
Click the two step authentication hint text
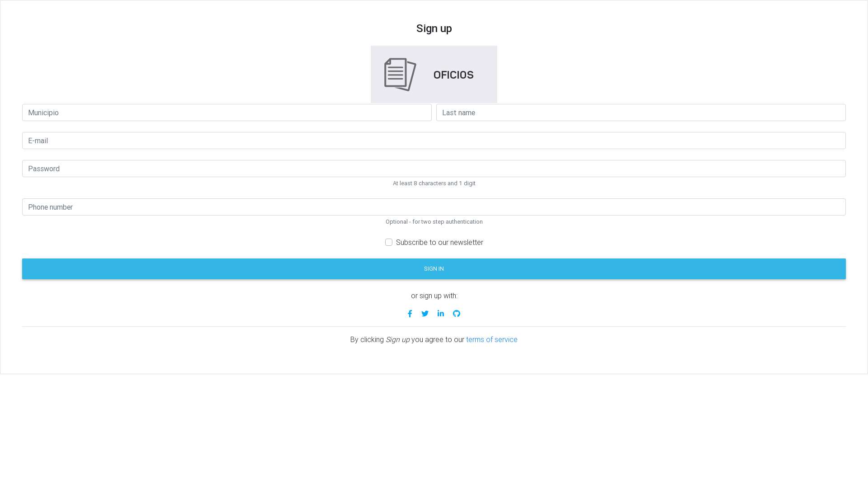click(x=434, y=222)
